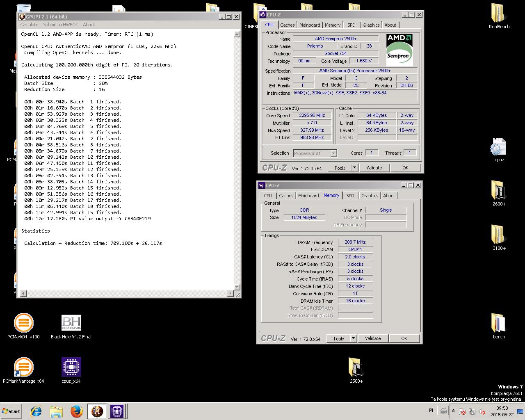Click the GPUPI title bar icon

pos(22,16)
